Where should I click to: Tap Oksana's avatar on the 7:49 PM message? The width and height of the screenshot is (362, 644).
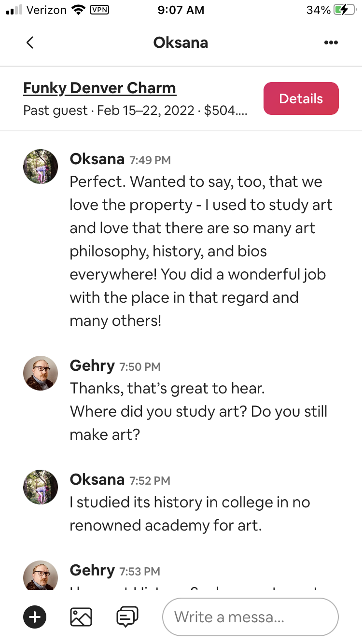(x=41, y=167)
